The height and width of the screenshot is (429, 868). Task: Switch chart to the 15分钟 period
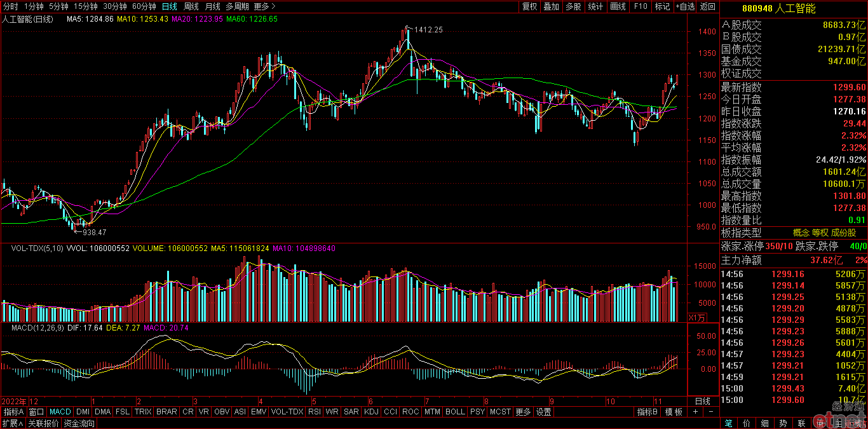point(85,6)
